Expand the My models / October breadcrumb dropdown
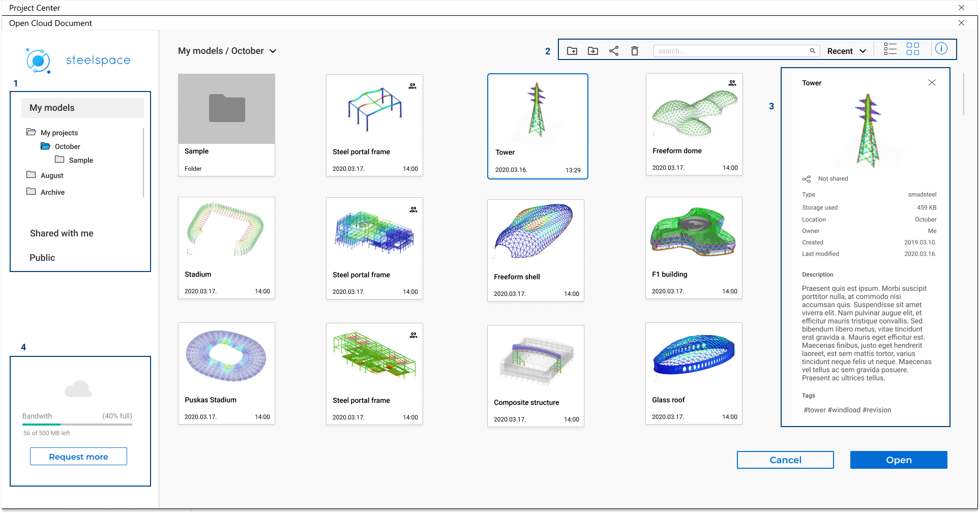The width and height of the screenshot is (980, 513). point(273,51)
